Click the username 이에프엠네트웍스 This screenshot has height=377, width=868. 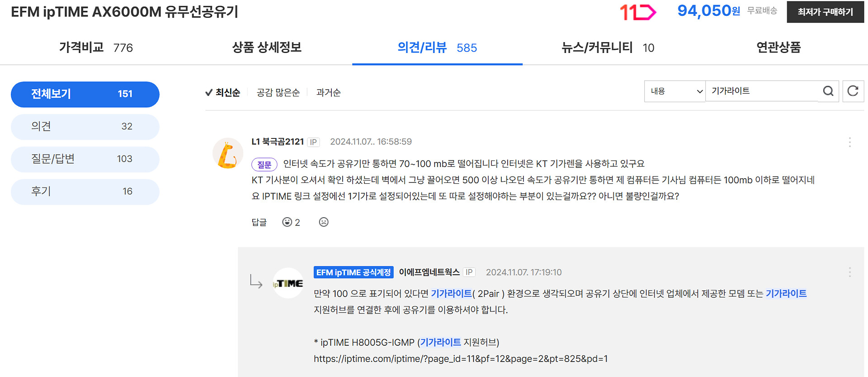(x=429, y=272)
